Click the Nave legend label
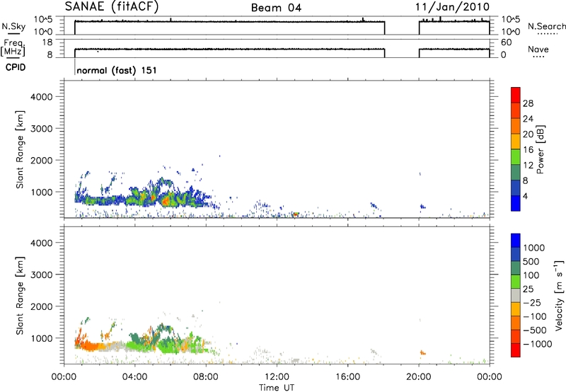 538,50
